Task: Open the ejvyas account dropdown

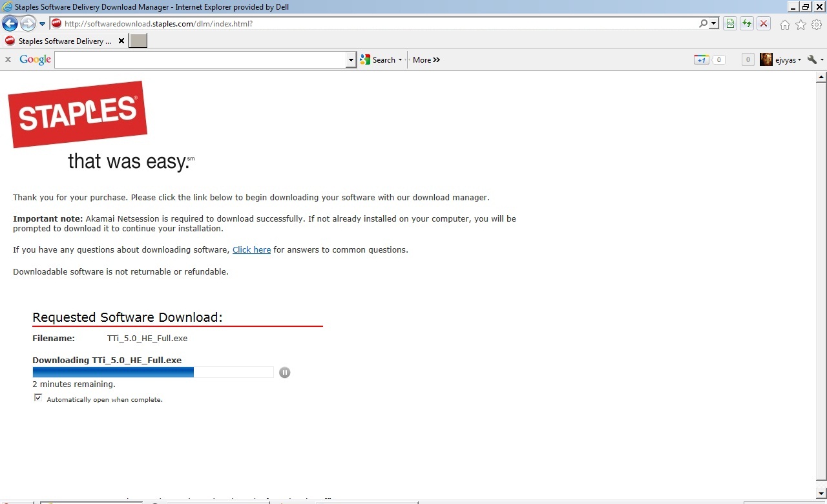Action: point(788,59)
